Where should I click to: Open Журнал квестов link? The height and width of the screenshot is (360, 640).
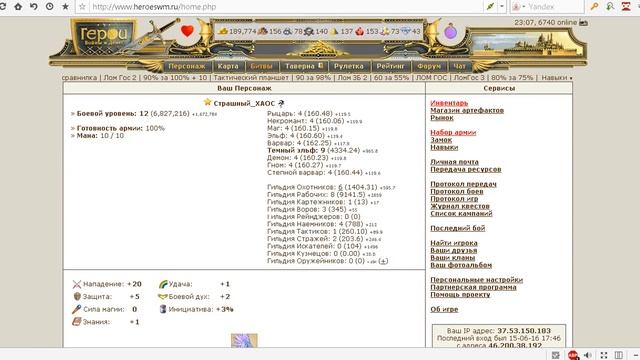click(x=460, y=206)
